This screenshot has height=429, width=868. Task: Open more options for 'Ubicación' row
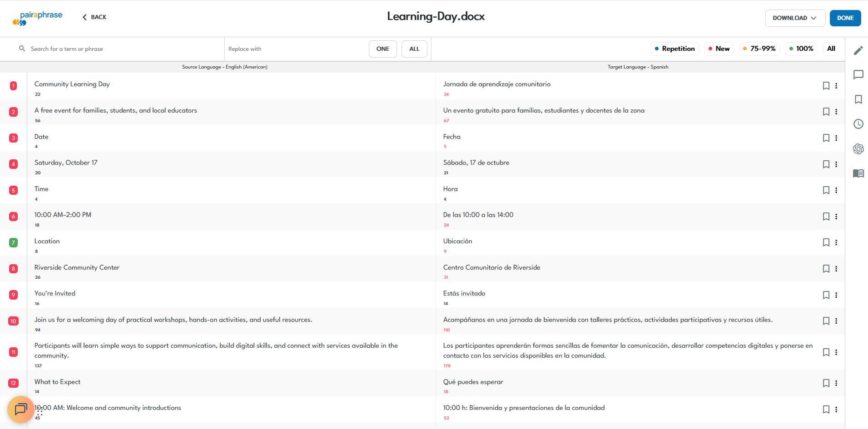[836, 242]
